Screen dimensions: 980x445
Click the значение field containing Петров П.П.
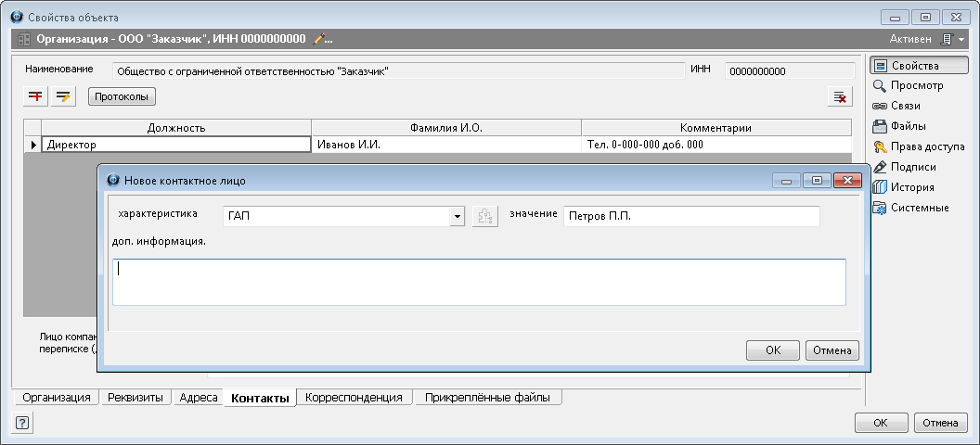[690, 216]
